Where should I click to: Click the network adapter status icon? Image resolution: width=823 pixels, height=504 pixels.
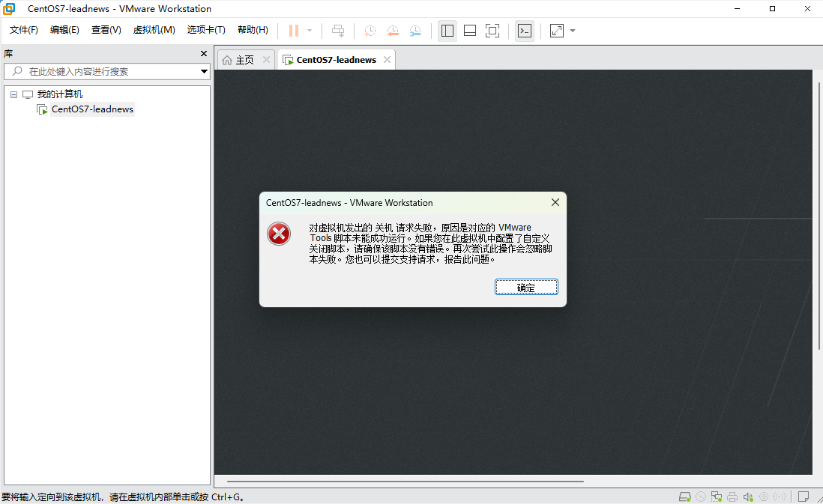pyautogui.click(x=717, y=496)
